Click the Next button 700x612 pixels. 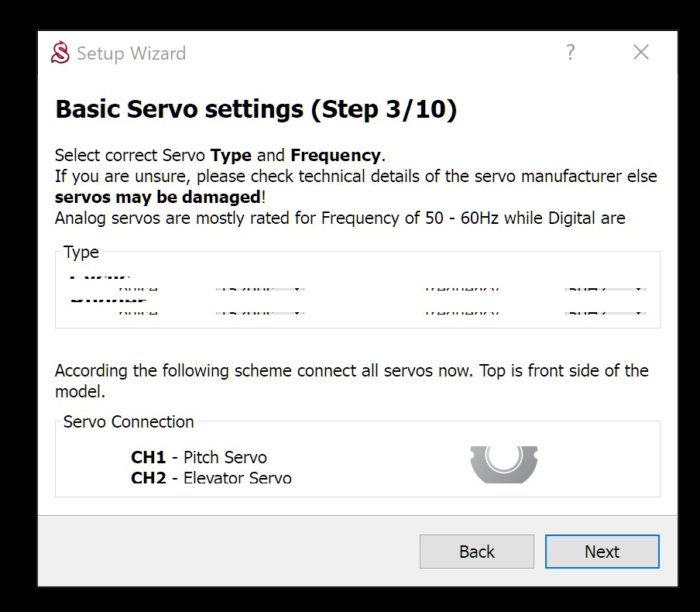click(x=602, y=552)
